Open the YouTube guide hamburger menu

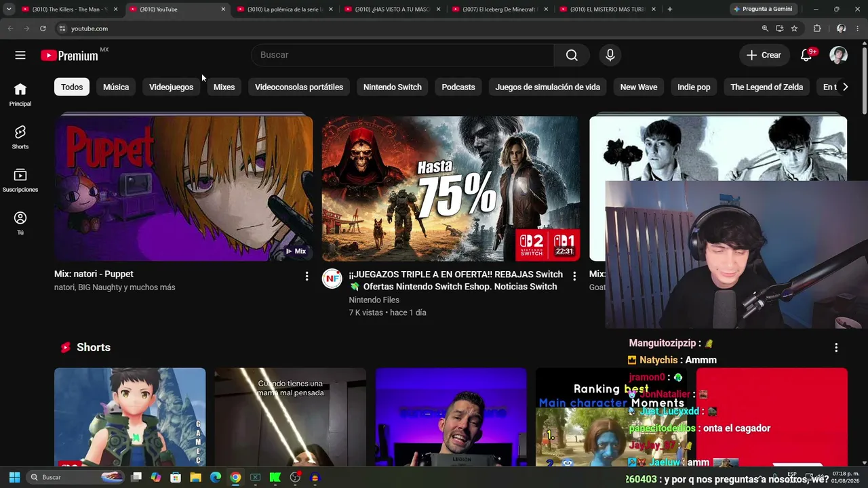tap(20, 55)
